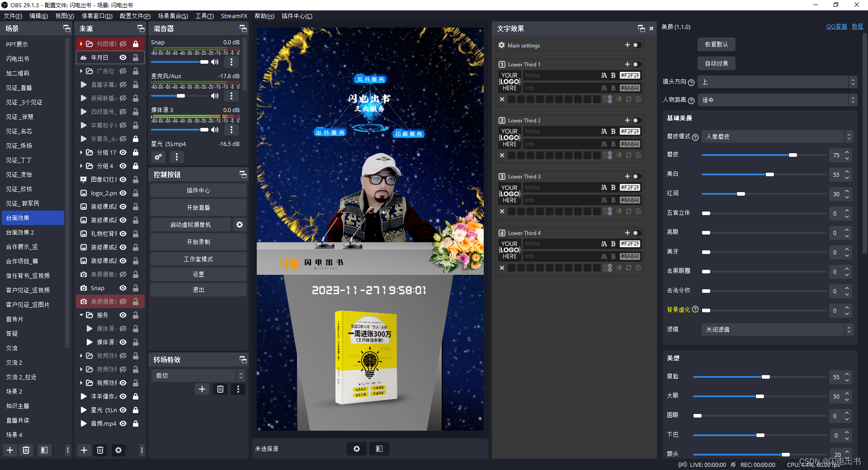Image resolution: width=868 pixels, height=470 pixels.
Task: Adjust the 瘦脸 slider handle
Action: coord(765,377)
